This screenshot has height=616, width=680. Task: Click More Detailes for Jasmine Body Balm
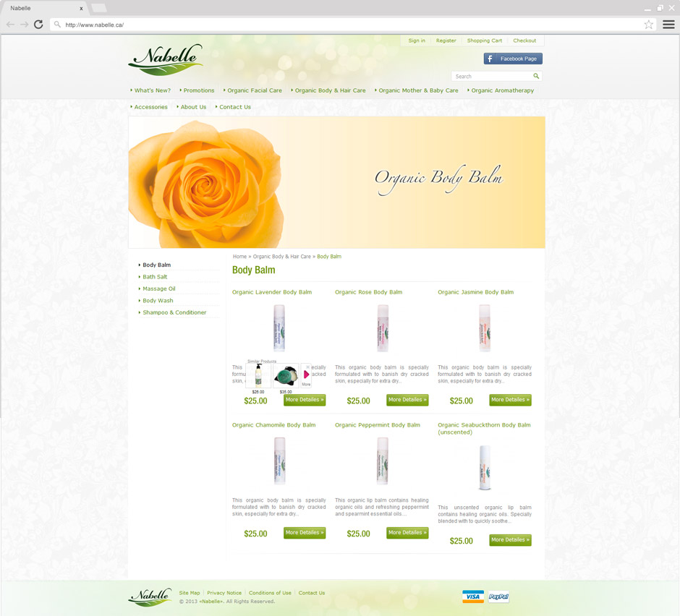pyautogui.click(x=510, y=400)
